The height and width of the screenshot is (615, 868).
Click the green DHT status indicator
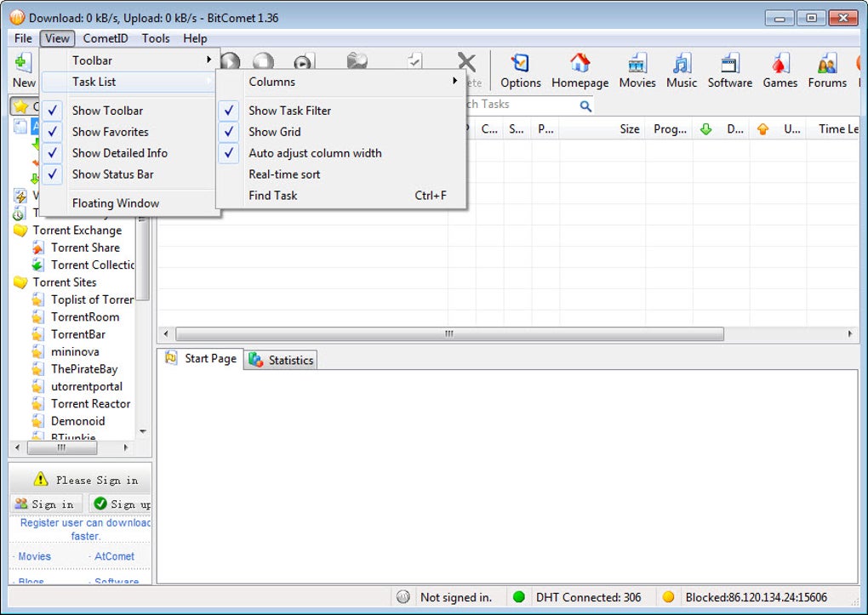point(519,597)
